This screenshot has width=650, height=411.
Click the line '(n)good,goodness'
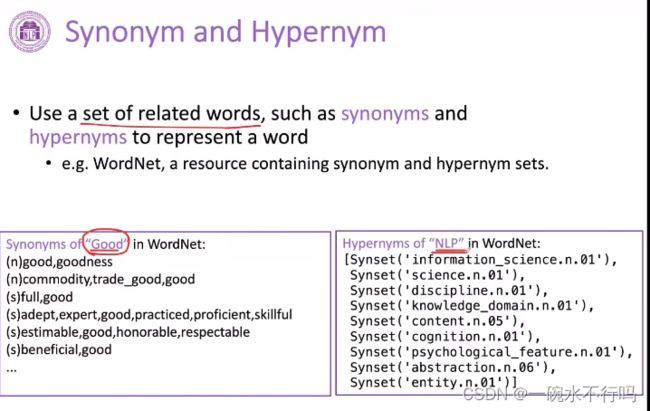59,262
